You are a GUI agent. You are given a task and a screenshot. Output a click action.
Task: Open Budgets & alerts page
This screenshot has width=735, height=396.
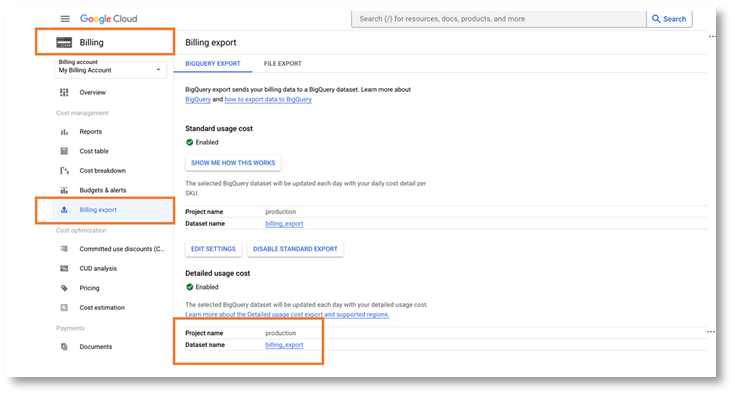[x=103, y=190]
